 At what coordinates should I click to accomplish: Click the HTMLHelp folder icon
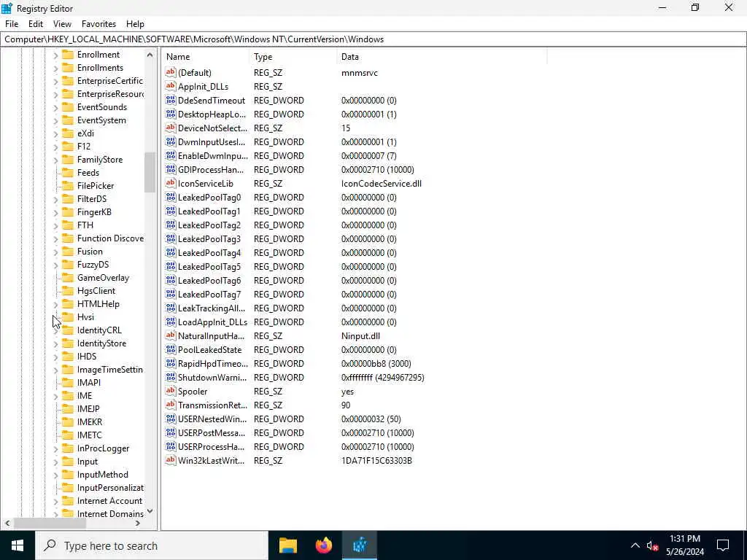pyautogui.click(x=68, y=304)
